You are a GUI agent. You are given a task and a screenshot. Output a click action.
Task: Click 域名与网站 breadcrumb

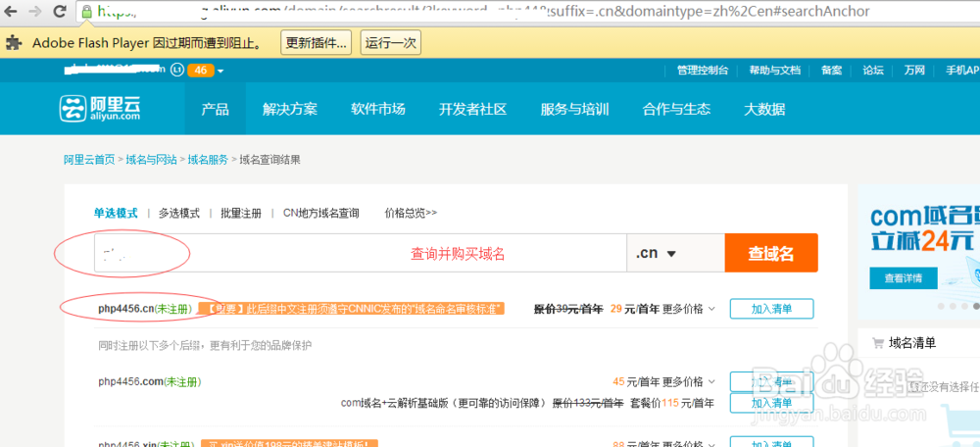pos(151,160)
